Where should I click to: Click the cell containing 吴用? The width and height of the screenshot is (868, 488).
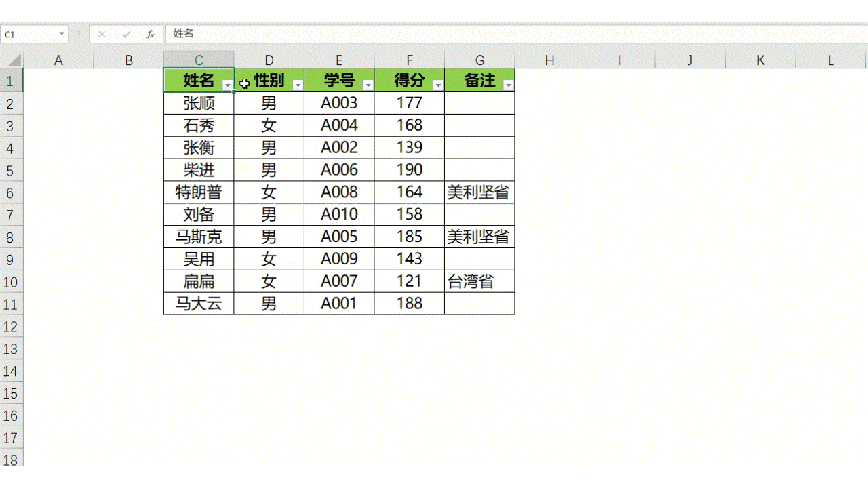(199, 259)
